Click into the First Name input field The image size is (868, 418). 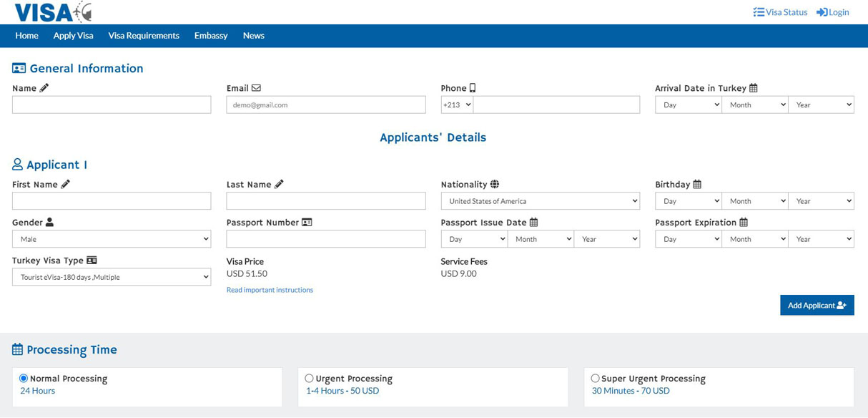tap(112, 201)
